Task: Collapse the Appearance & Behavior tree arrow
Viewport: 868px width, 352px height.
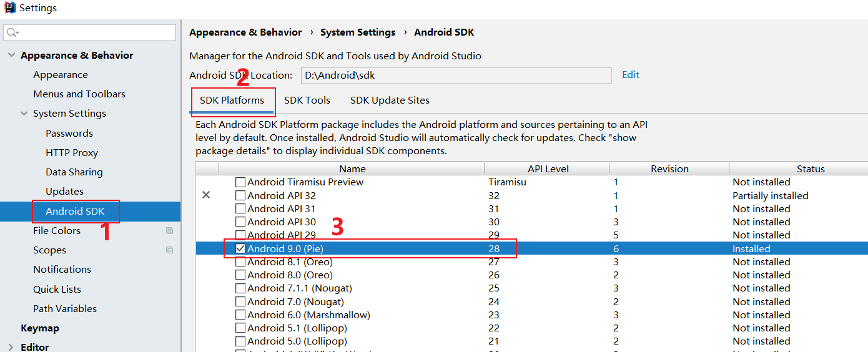Action: coord(11,56)
